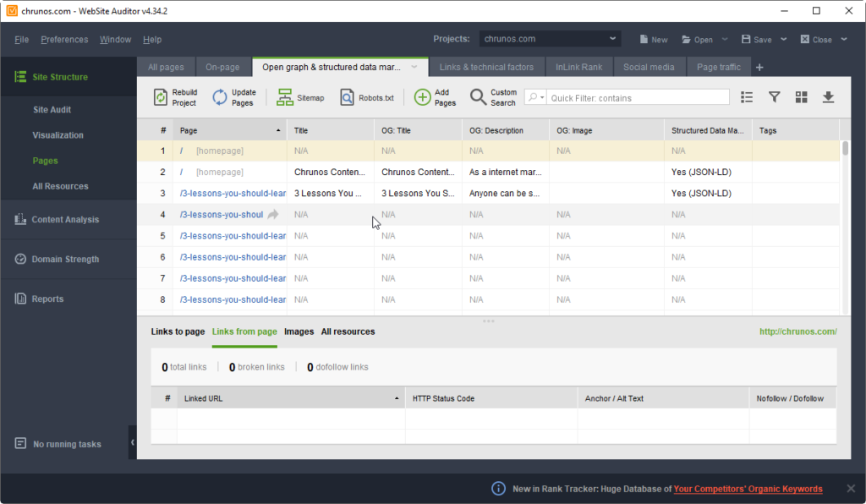Switch to the Social media tab
866x504 pixels.
pos(649,66)
